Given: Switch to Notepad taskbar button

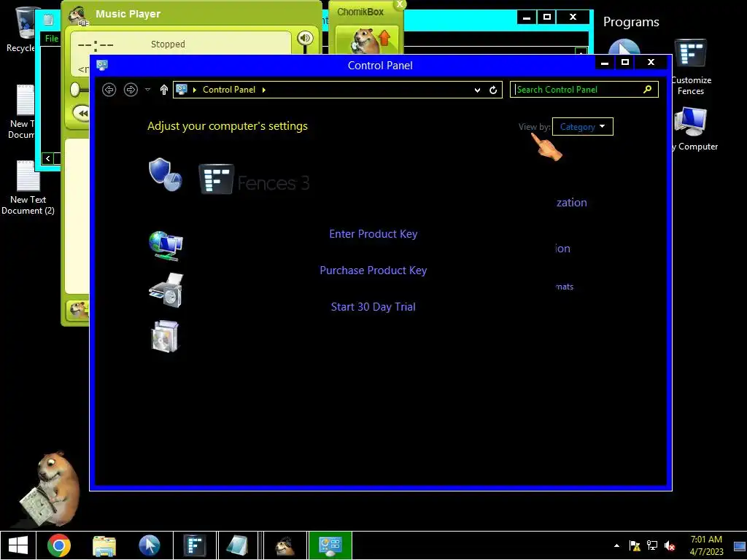Looking at the screenshot, I should [x=237, y=545].
